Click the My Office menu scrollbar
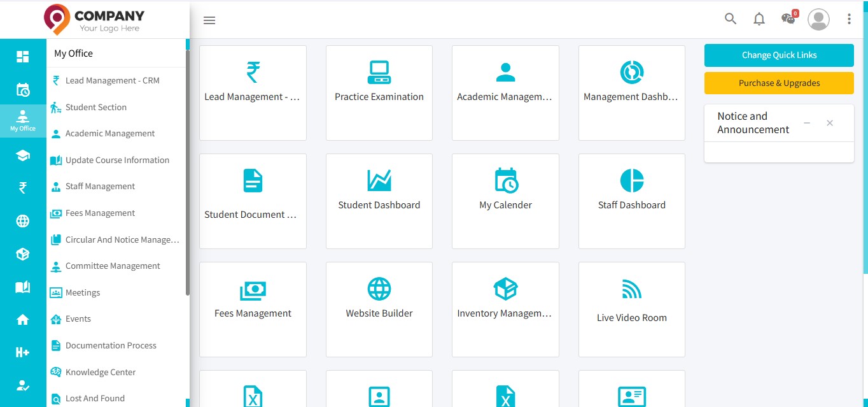Viewport: 868px width, 407px height. coord(187,172)
